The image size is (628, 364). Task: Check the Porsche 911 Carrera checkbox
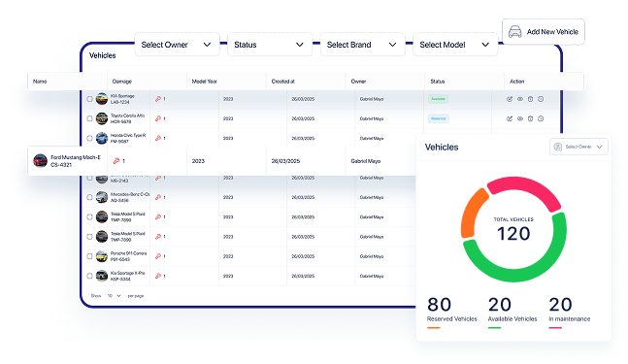(89, 256)
